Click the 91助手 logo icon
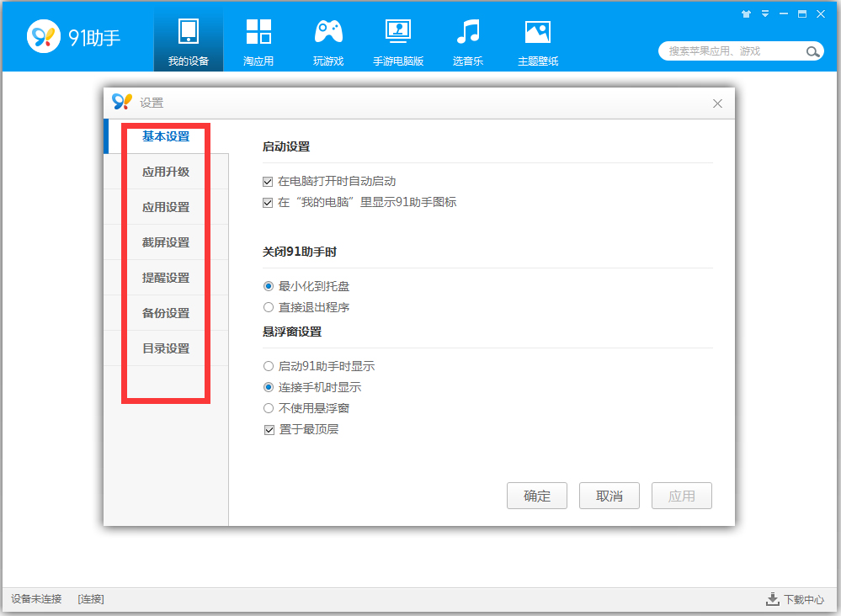Image resolution: width=841 pixels, height=616 pixels. (44, 35)
